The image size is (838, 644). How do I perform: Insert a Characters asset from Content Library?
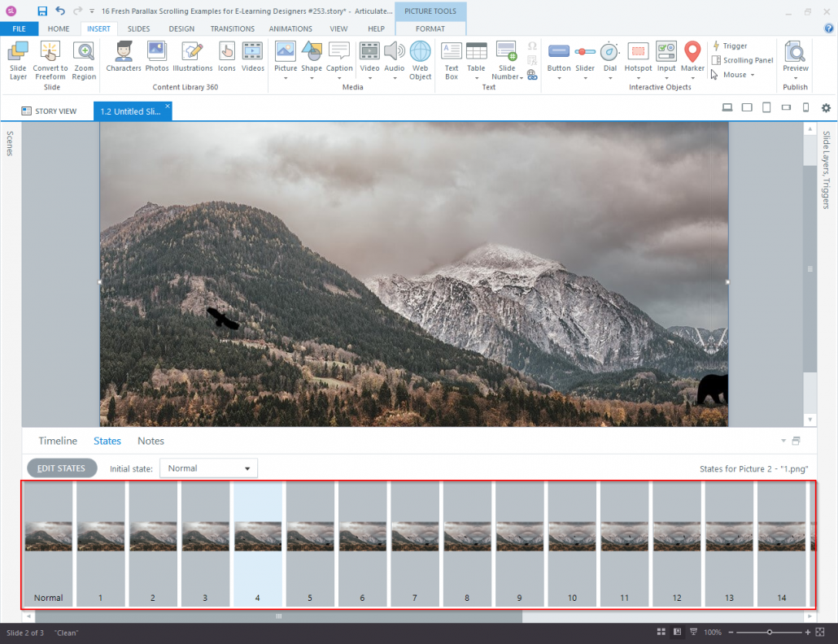pyautogui.click(x=124, y=59)
